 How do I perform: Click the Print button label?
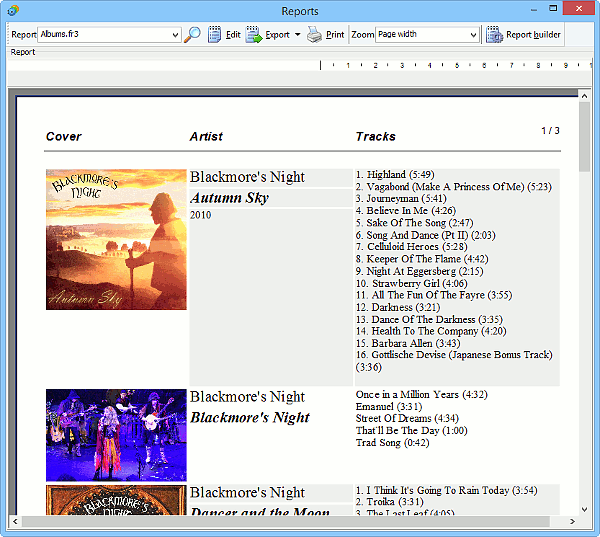pos(335,34)
